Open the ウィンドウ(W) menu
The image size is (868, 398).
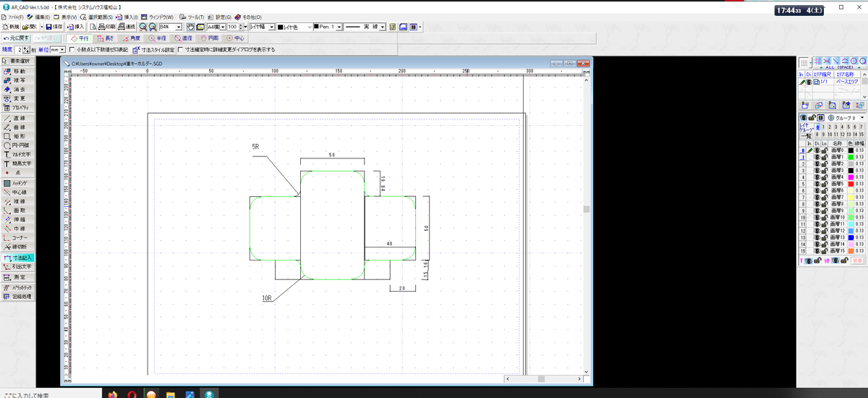pos(158,16)
